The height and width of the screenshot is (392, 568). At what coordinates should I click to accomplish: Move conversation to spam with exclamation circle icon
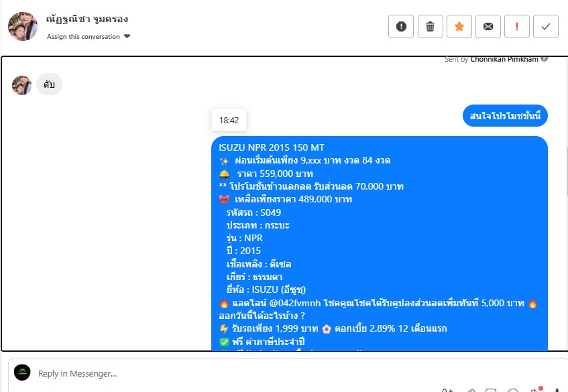[400, 26]
